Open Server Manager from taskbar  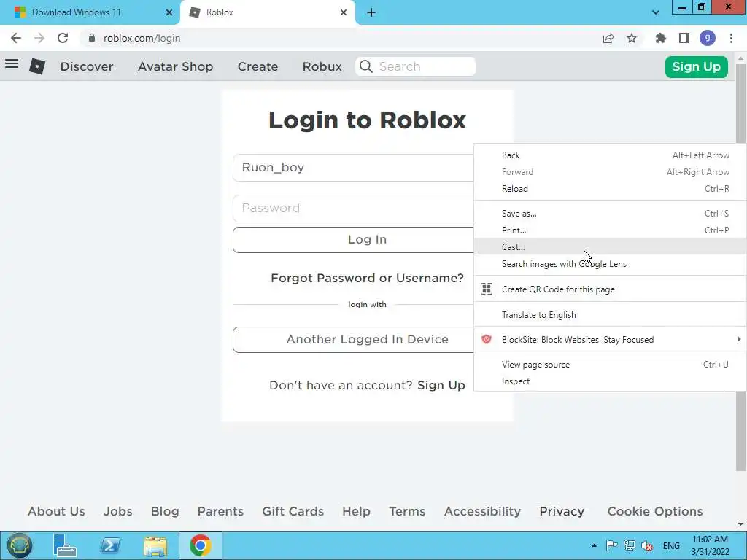click(x=64, y=545)
